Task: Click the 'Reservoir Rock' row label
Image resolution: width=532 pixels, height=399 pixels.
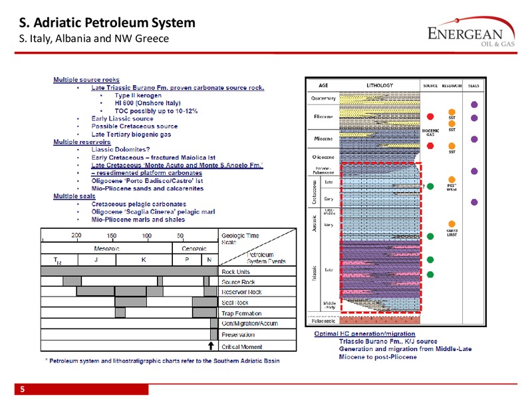Action: (241, 292)
